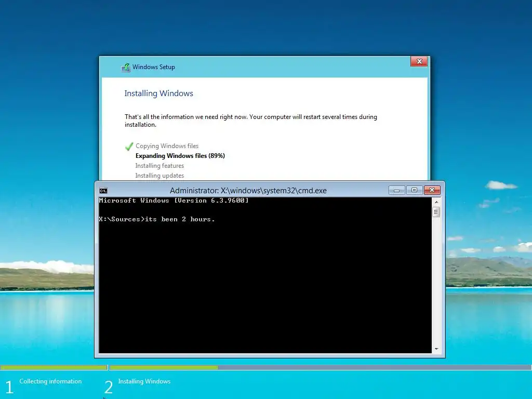Minimize the cmd.exe window
532x399 pixels.
pyautogui.click(x=396, y=190)
